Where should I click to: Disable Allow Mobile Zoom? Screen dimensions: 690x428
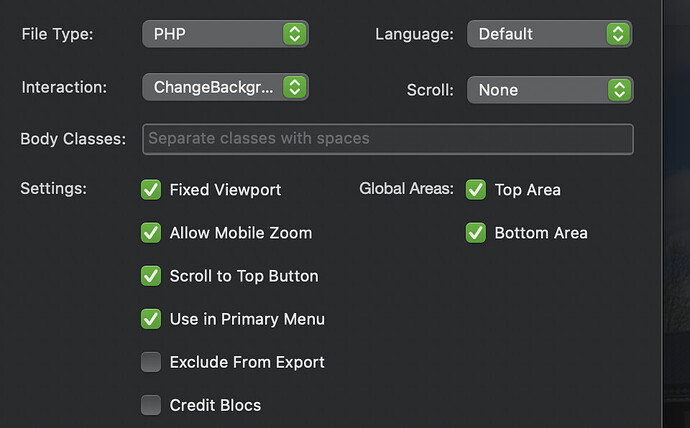151,233
